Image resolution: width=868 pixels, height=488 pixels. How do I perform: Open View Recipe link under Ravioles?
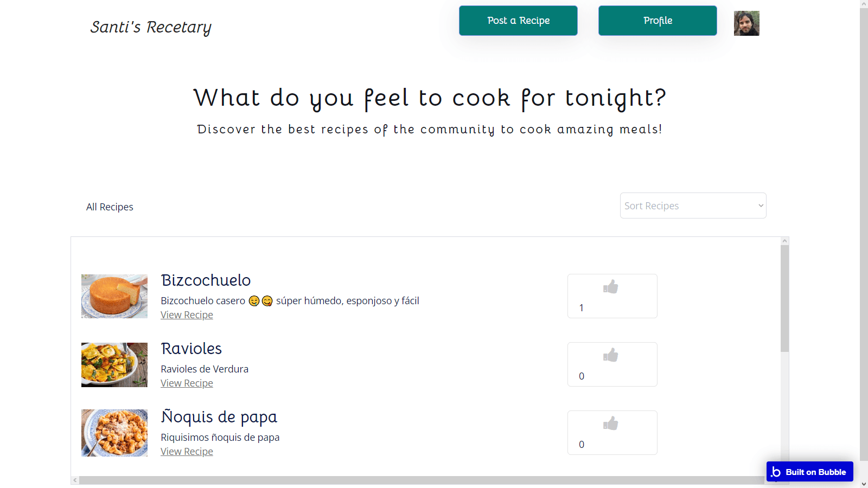tap(187, 383)
